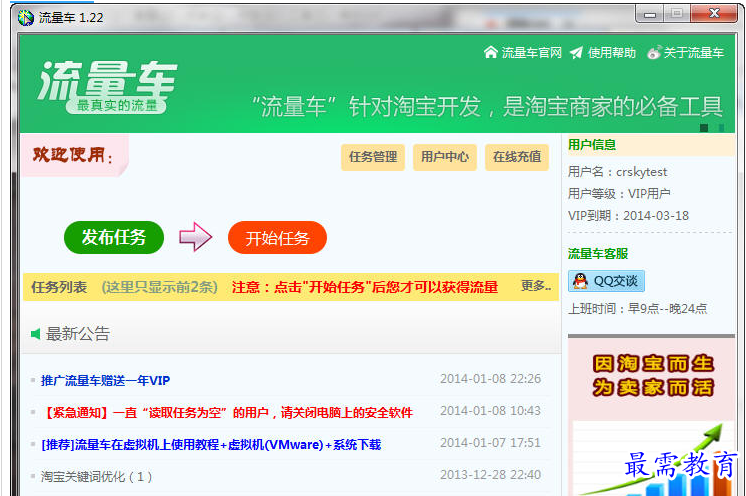The image size is (746, 496).
Task: Select the second banner slide indicator dot
Action: 721,127
